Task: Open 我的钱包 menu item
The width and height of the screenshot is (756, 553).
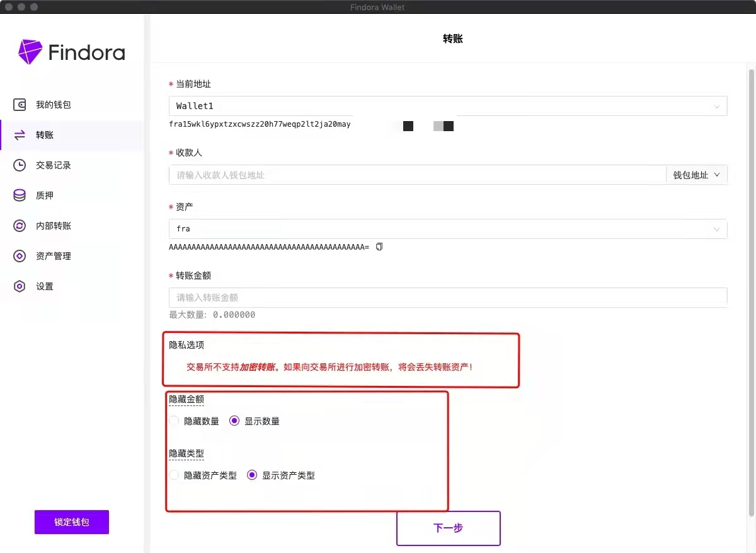Action: pyautogui.click(x=72, y=105)
